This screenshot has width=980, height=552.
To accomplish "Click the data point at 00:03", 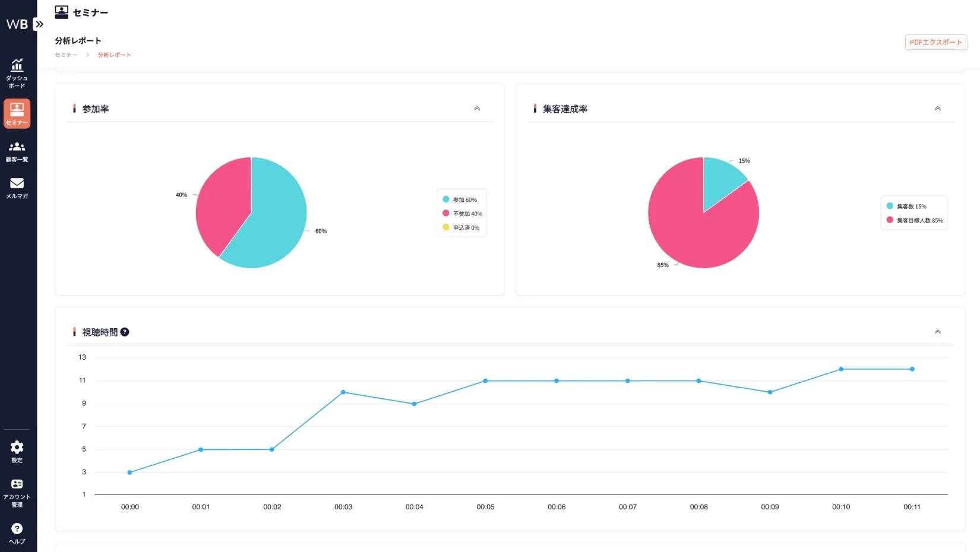I will [x=343, y=392].
